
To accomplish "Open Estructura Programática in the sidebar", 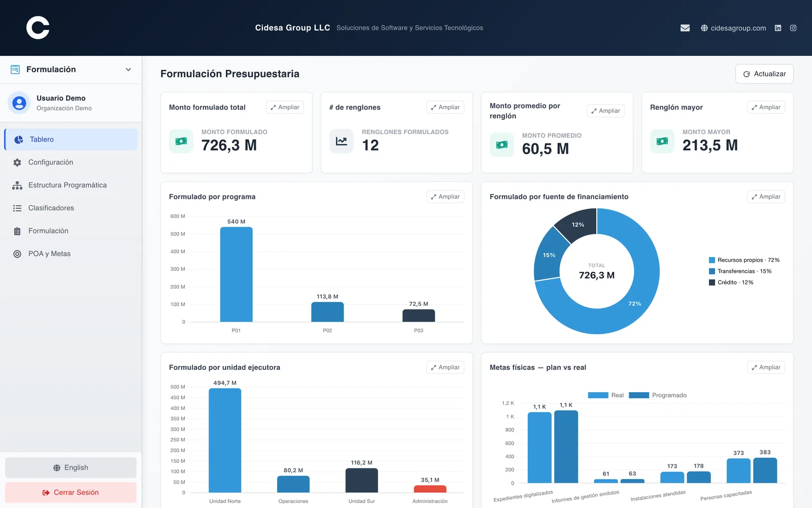I will coord(71,185).
